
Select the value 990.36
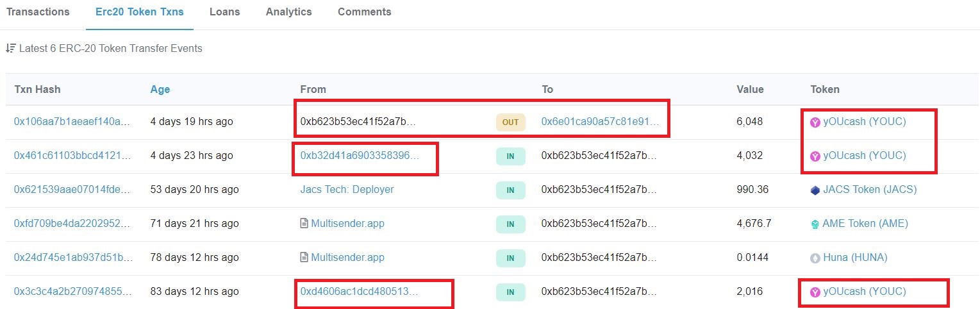[x=752, y=189]
